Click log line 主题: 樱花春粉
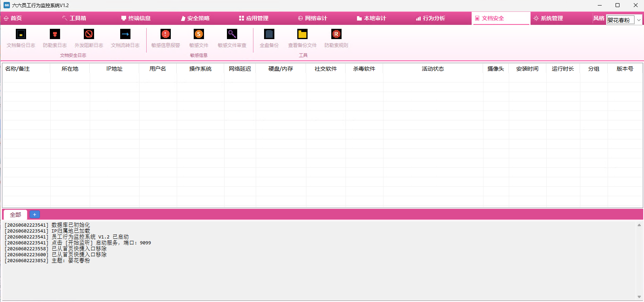 (47, 261)
